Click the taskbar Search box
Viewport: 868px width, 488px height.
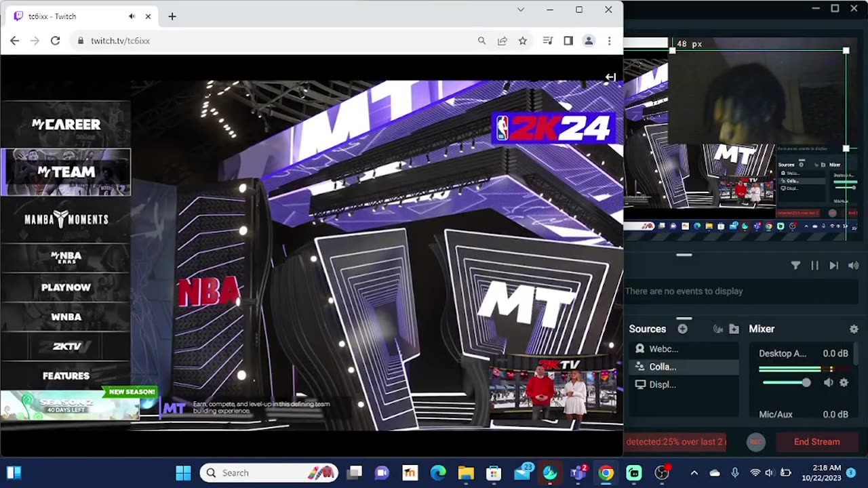click(270, 473)
